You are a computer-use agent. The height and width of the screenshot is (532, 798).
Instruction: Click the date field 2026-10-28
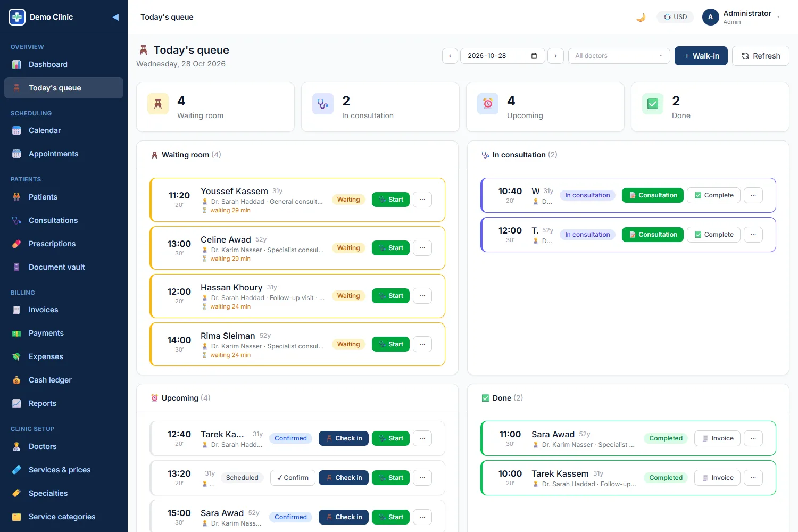coord(502,56)
